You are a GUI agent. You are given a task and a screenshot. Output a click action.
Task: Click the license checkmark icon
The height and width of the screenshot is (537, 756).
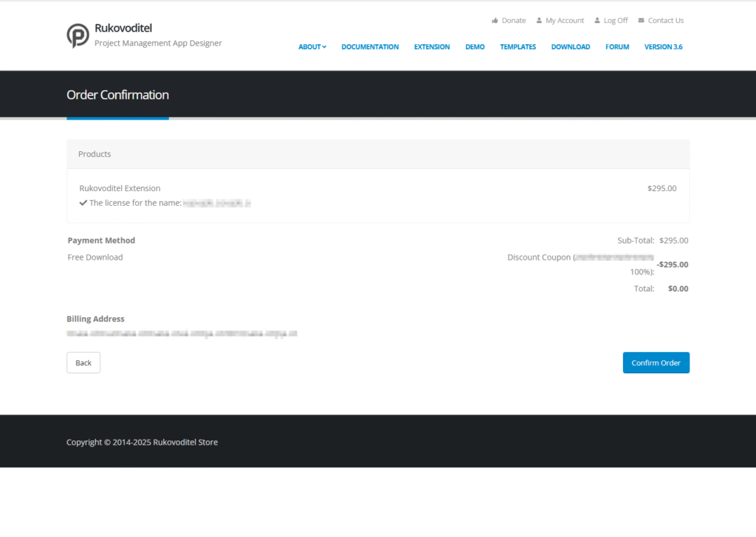click(83, 203)
